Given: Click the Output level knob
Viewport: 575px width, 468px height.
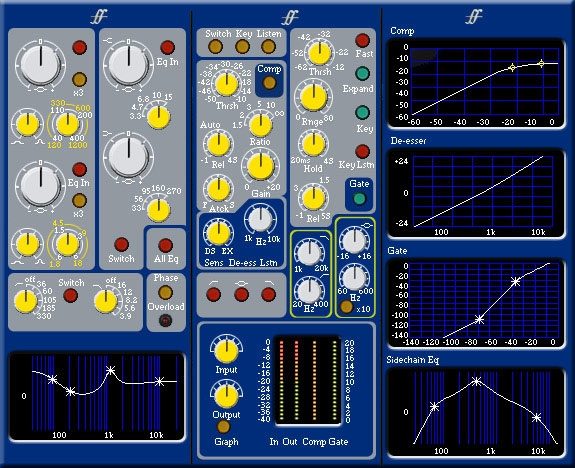Looking at the screenshot, I should click(226, 396).
